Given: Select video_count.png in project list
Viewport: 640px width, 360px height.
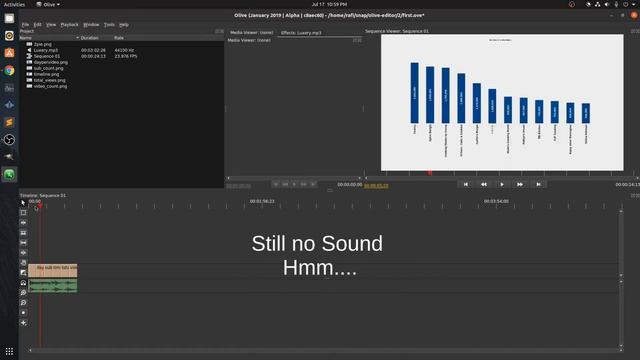Looking at the screenshot, I should click(x=50, y=86).
